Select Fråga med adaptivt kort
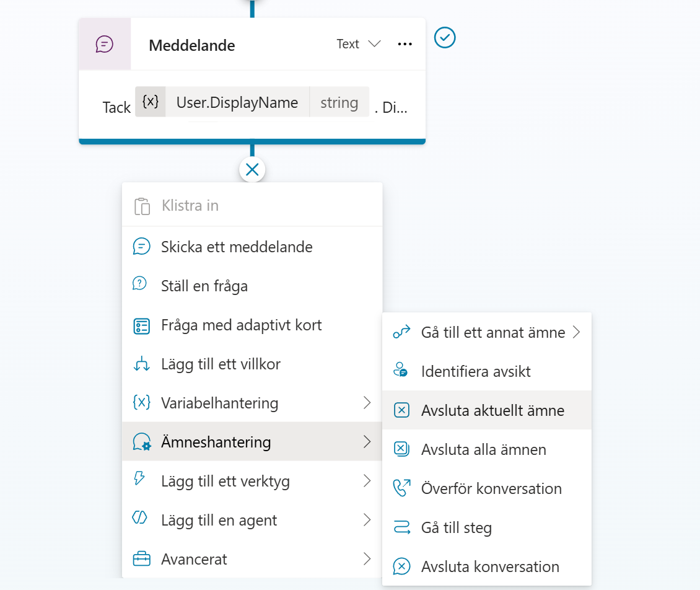This screenshot has height=590, width=700. [252, 325]
